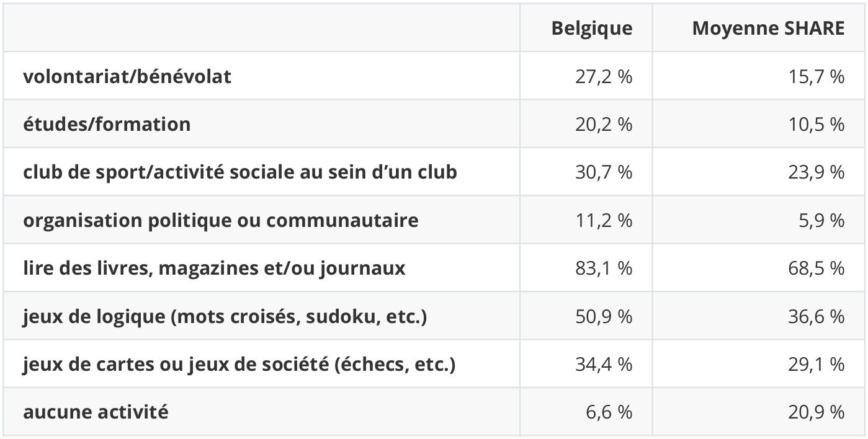Click the Moyenne SHARE column header

[x=768, y=29]
